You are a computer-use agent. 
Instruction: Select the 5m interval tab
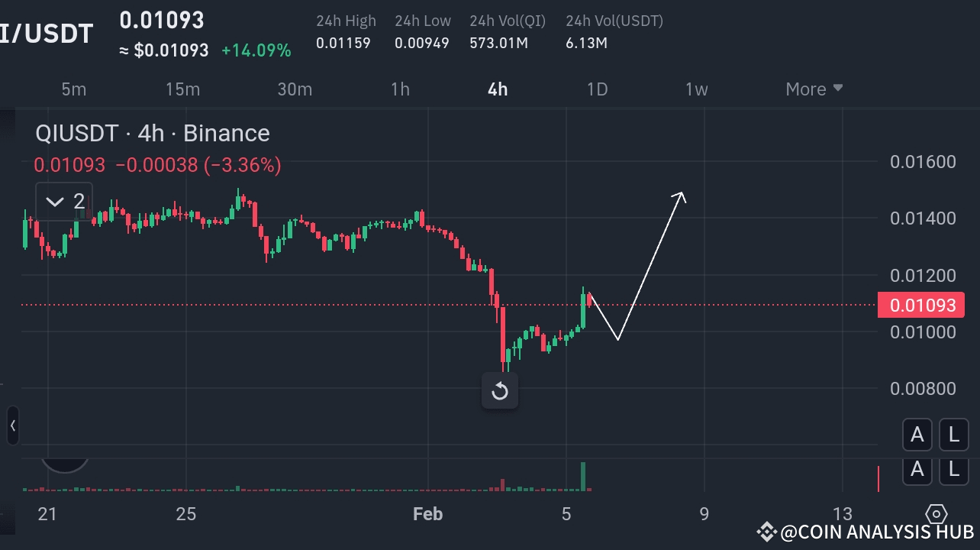click(x=73, y=89)
